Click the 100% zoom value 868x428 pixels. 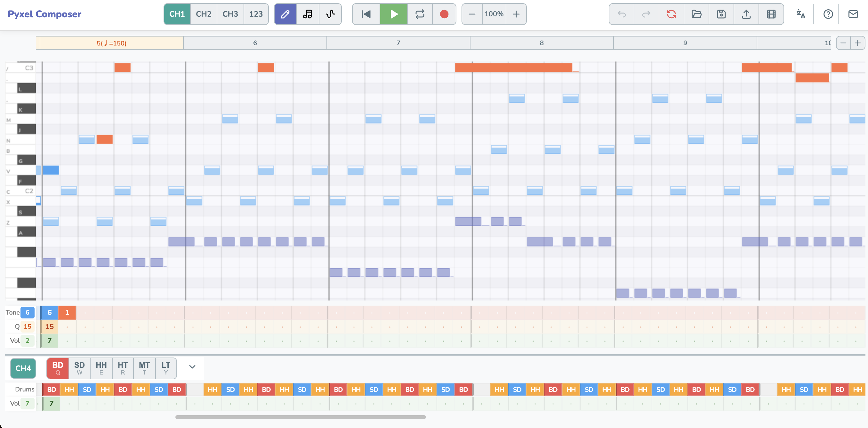click(494, 14)
